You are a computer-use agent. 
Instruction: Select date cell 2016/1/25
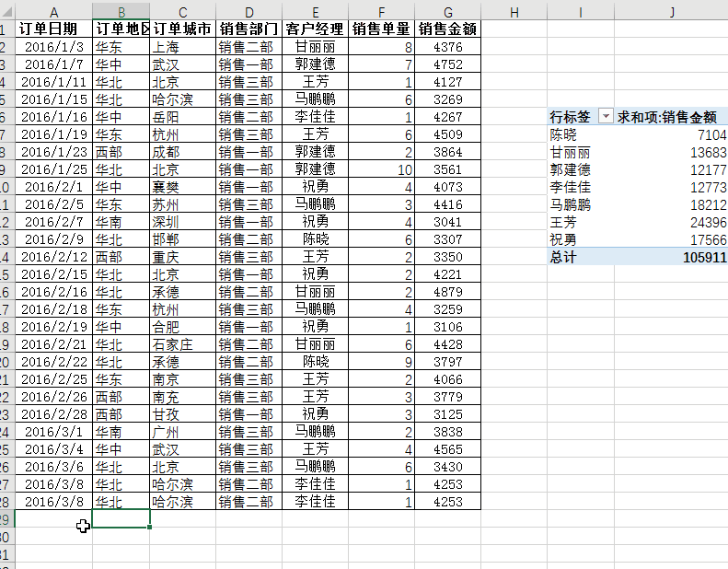click(x=54, y=169)
